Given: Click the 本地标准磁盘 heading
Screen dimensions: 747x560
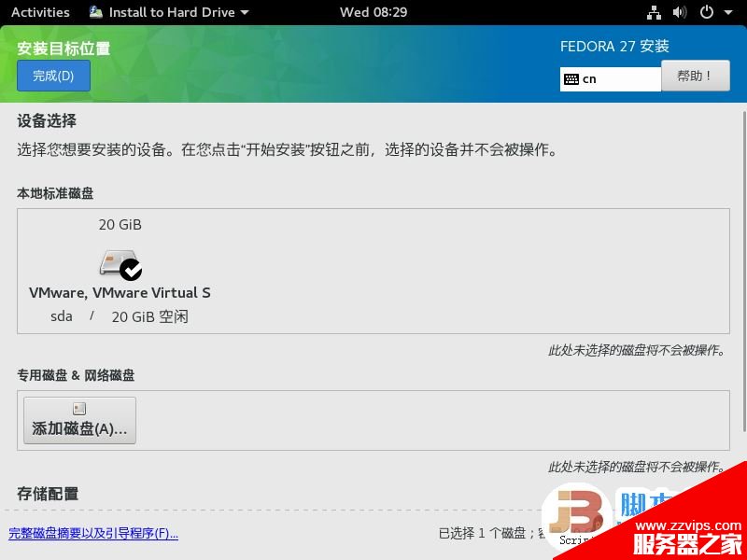Looking at the screenshot, I should pos(55,193).
